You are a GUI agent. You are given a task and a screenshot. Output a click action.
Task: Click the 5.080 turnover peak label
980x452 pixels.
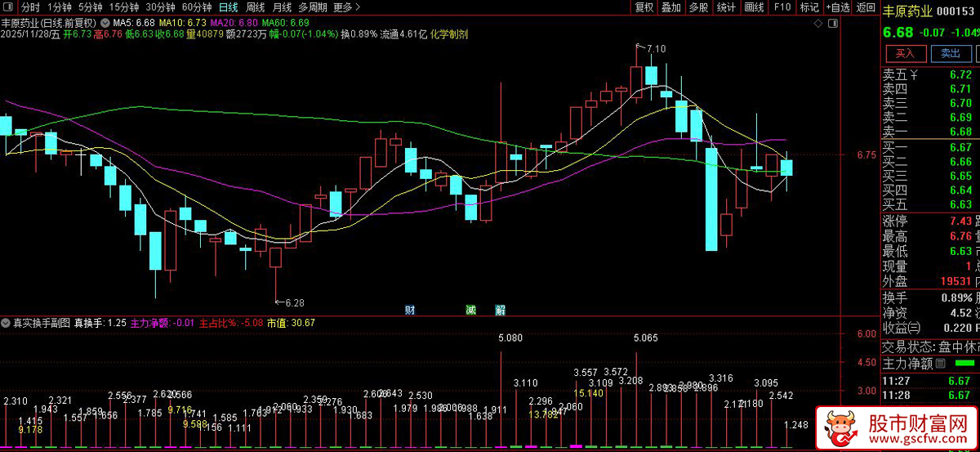(x=510, y=338)
